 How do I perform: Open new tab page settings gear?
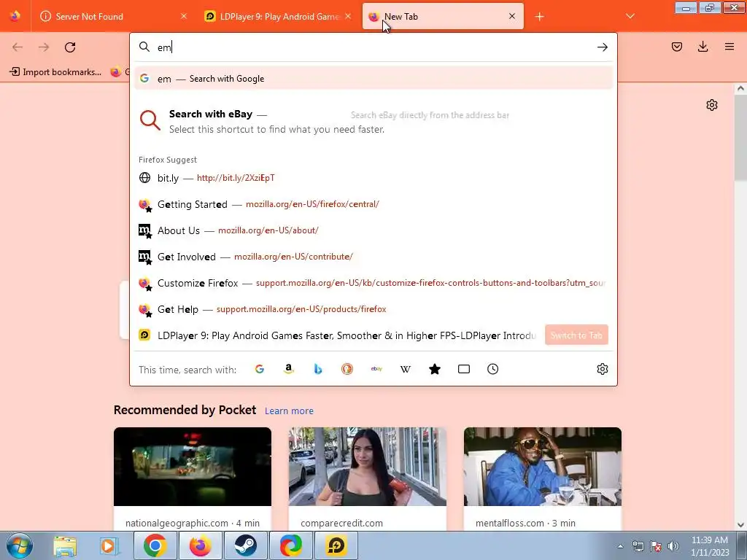click(712, 105)
